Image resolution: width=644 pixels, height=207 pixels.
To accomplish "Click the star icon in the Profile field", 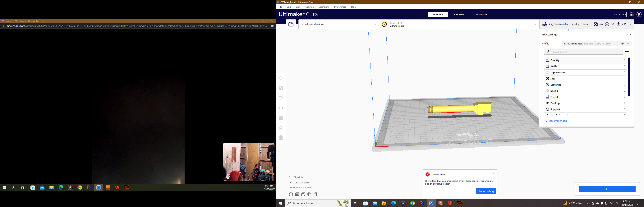I will [x=623, y=44].
